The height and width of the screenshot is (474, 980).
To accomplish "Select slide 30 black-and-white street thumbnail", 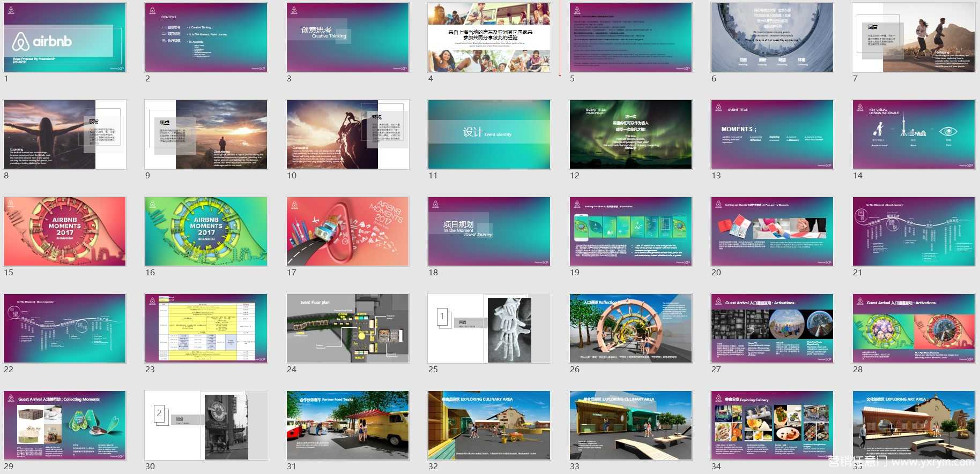I will point(206,425).
